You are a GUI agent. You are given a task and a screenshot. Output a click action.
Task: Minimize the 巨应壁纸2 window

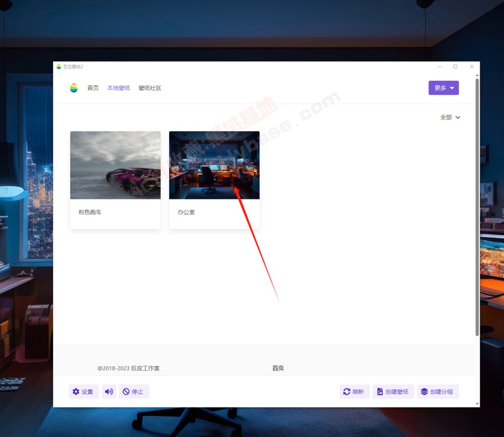coord(439,67)
